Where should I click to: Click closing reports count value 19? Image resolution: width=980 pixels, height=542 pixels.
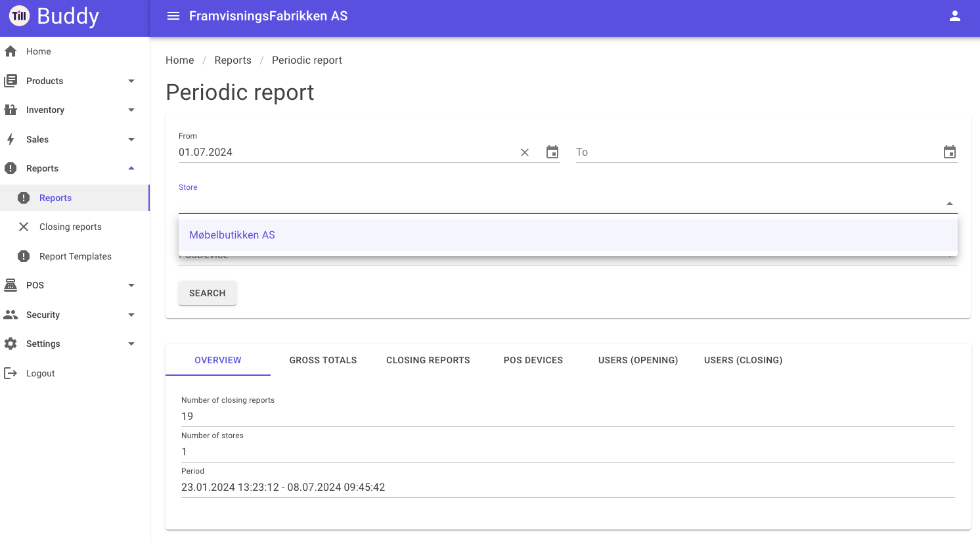[187, 416]
